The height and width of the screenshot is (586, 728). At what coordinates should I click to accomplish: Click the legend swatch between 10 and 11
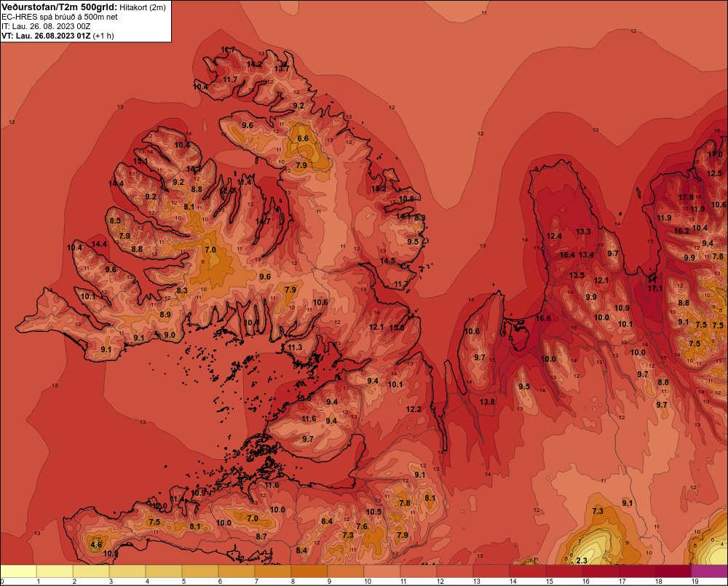[x=382, y=571]
